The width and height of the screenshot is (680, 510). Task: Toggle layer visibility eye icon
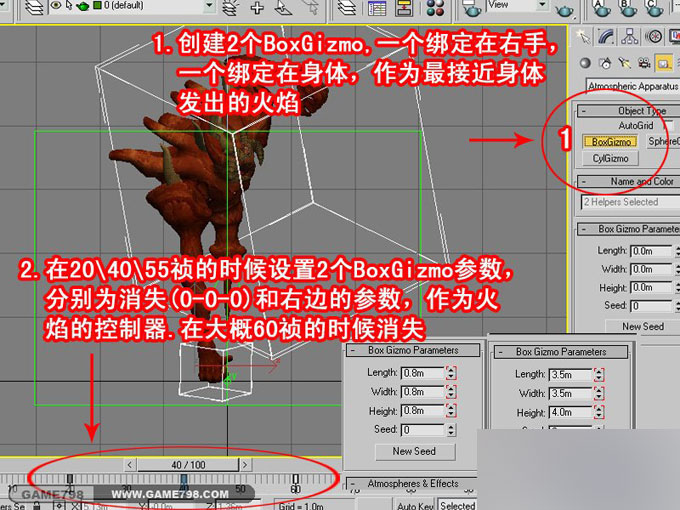[56, 5]
